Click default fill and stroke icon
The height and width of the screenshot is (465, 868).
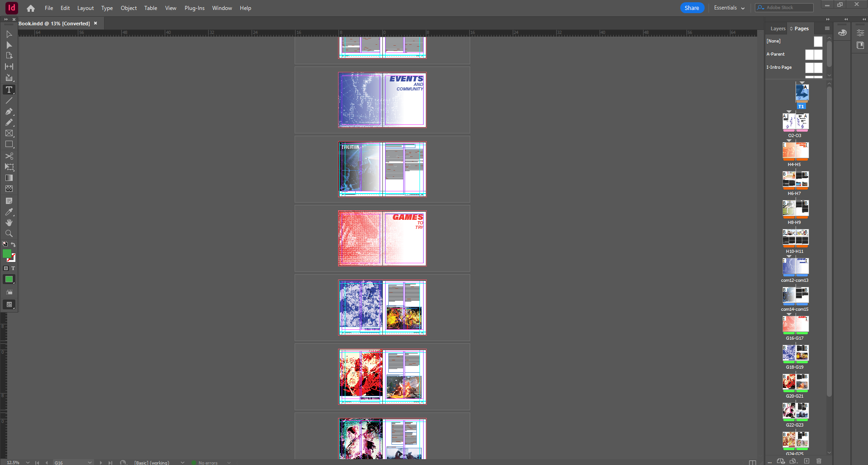pyautogui.click(x=5, y=244)
